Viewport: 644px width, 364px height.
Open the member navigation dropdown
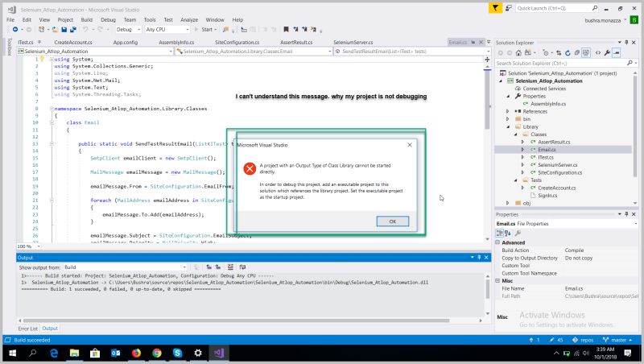[412, 52]
